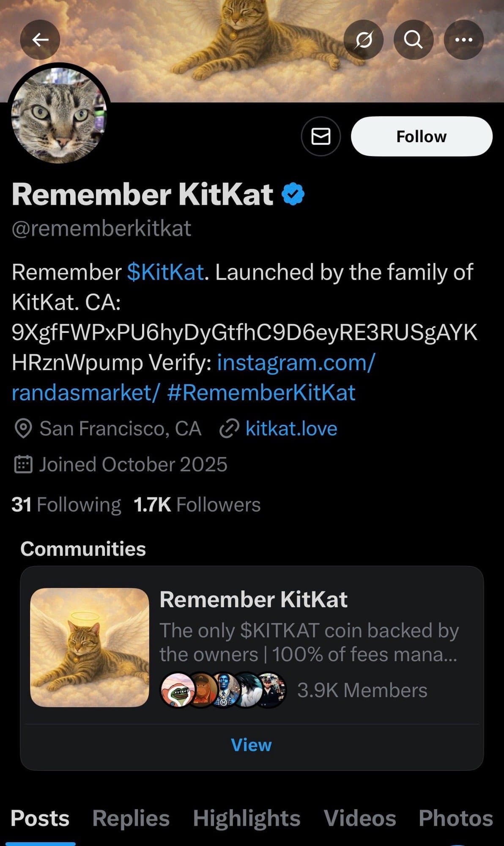Click the location pin icon
504x846 pixels.
[23, 428]
